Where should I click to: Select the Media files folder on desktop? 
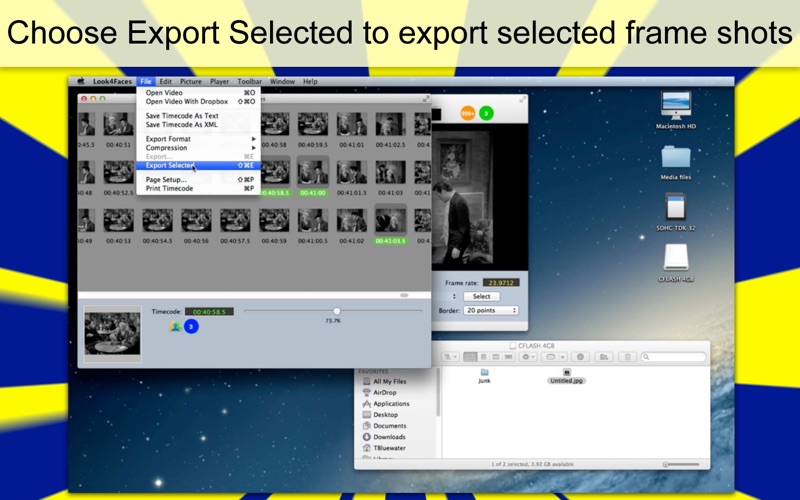coord(676,162)
